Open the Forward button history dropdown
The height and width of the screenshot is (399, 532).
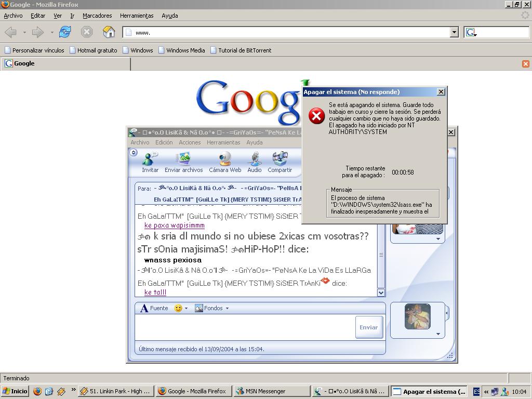52,33
